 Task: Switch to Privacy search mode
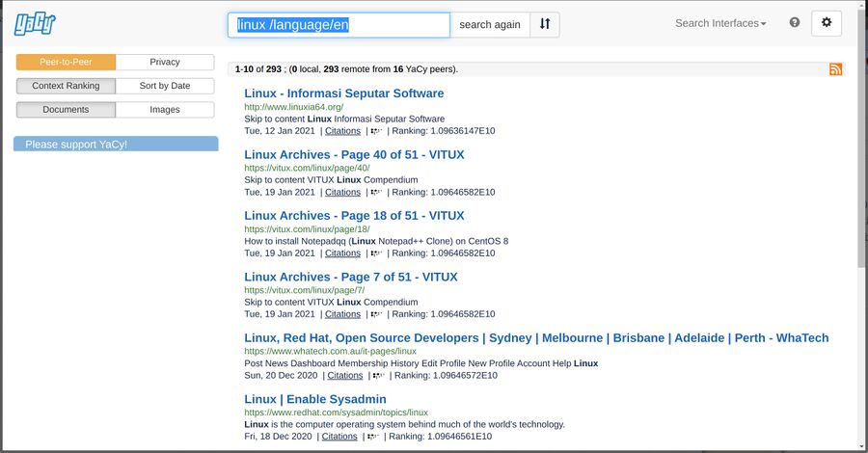point(165,62)
